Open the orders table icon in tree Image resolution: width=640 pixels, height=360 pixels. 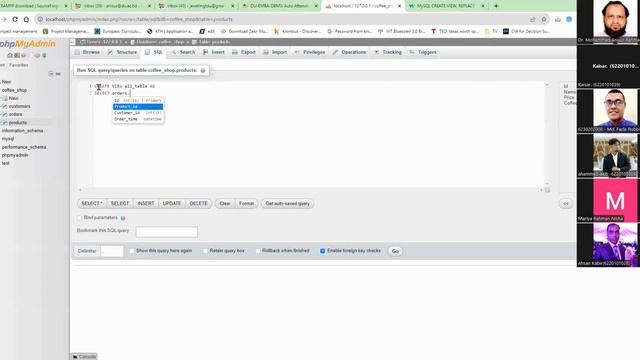4,114
